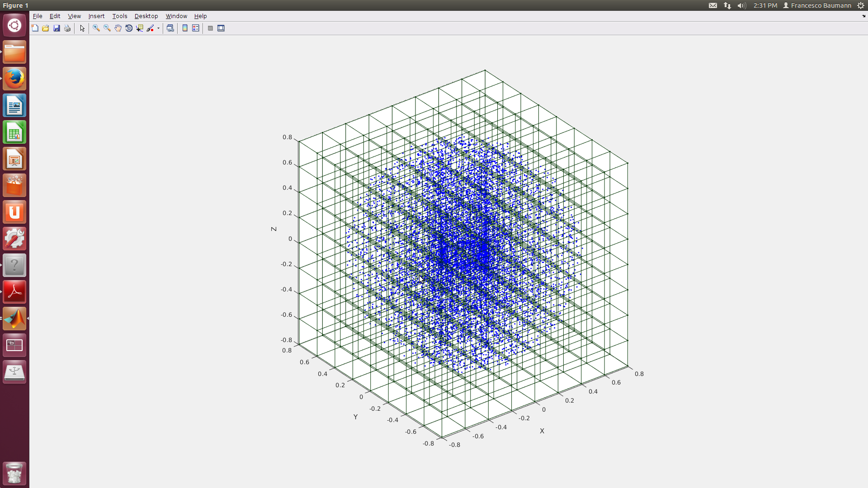Screen dimensions: 868x488
Task: Click the Print Figure icon
Action: tap(67, 28)
